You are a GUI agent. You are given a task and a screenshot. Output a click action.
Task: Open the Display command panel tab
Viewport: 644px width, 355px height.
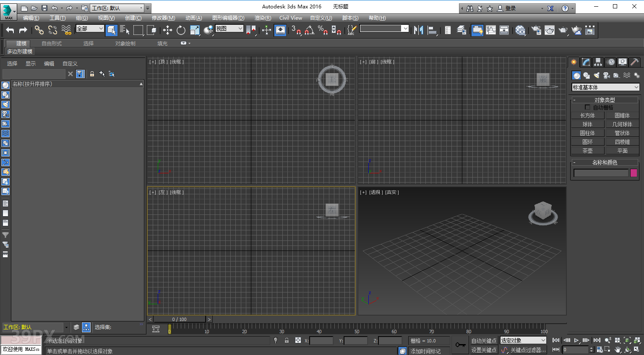point(623,62)
